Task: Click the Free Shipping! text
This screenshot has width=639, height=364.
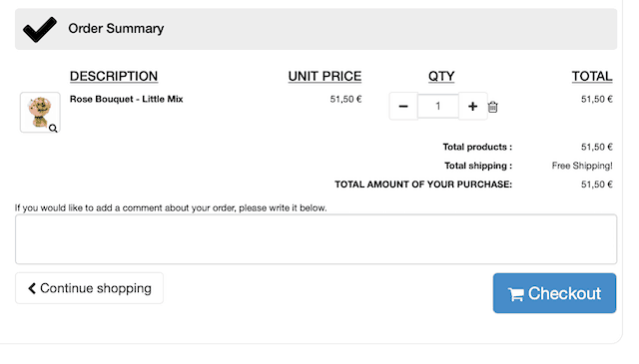Action: (x=582, y=166)
